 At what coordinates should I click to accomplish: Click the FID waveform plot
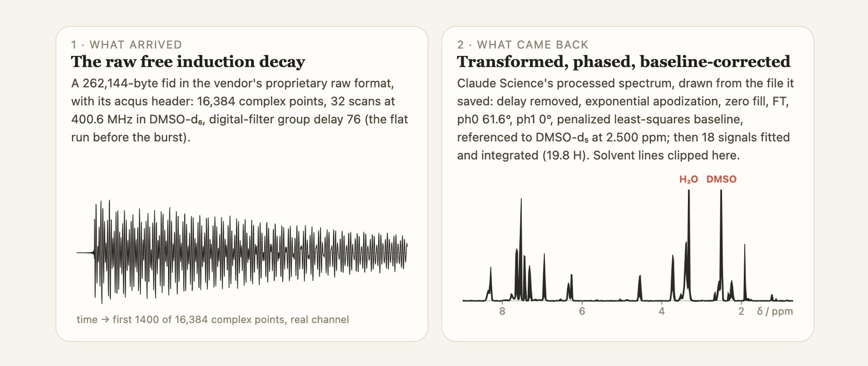tap(242, 252)
